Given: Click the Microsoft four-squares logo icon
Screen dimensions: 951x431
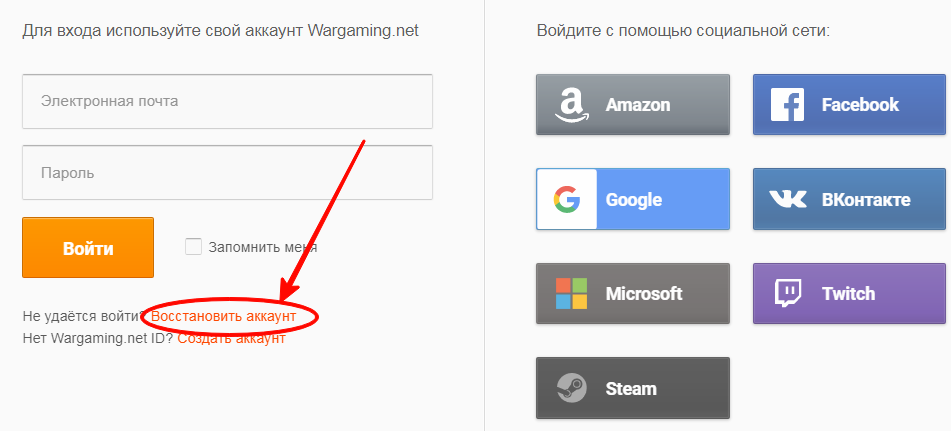Looking at the screenshot, I should [571, 294].
